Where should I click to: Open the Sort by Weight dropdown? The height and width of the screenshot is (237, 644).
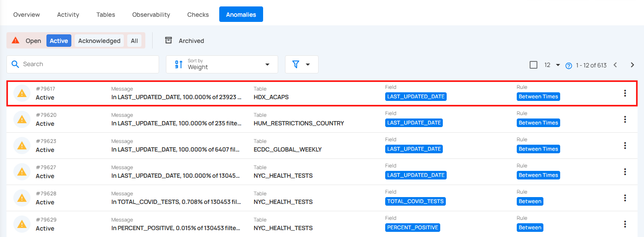point(222,64)
